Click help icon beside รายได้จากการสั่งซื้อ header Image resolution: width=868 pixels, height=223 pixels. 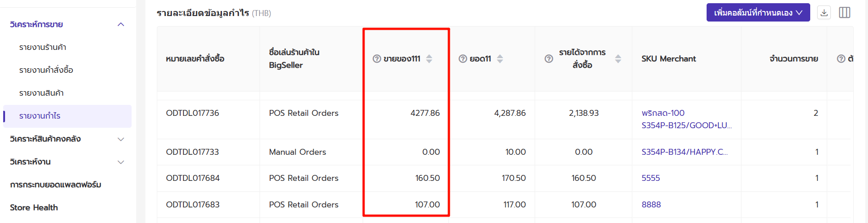tap(548, 59)
